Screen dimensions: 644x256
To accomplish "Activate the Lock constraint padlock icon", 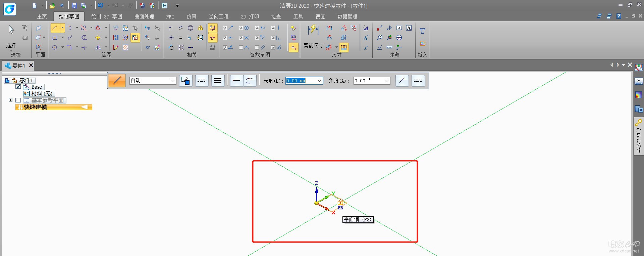I will (x=200, y=28).
